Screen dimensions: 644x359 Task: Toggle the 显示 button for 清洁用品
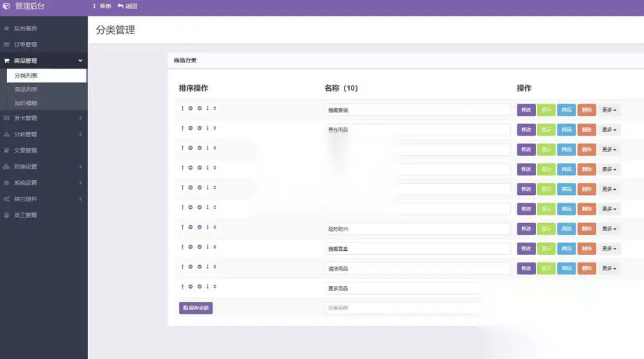click(546, 268)
